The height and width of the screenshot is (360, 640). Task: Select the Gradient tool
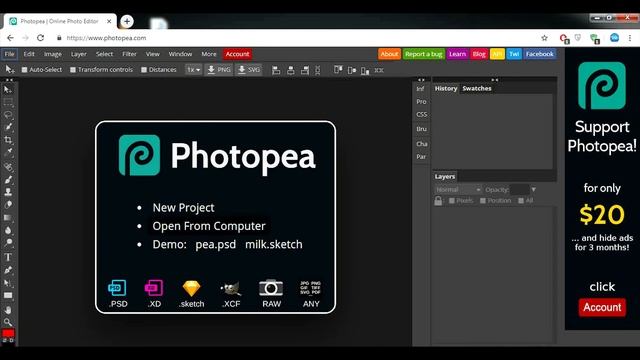pyautogui.click(x=8, y=218)
